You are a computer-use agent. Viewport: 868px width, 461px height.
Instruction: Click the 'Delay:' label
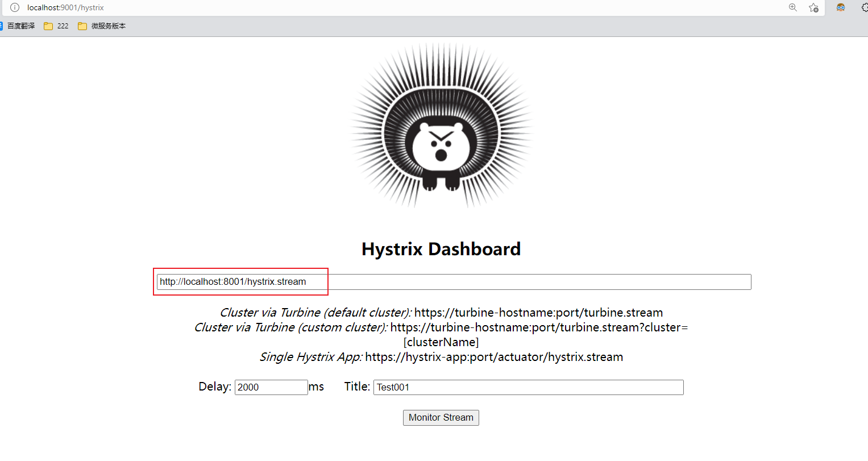215,387
